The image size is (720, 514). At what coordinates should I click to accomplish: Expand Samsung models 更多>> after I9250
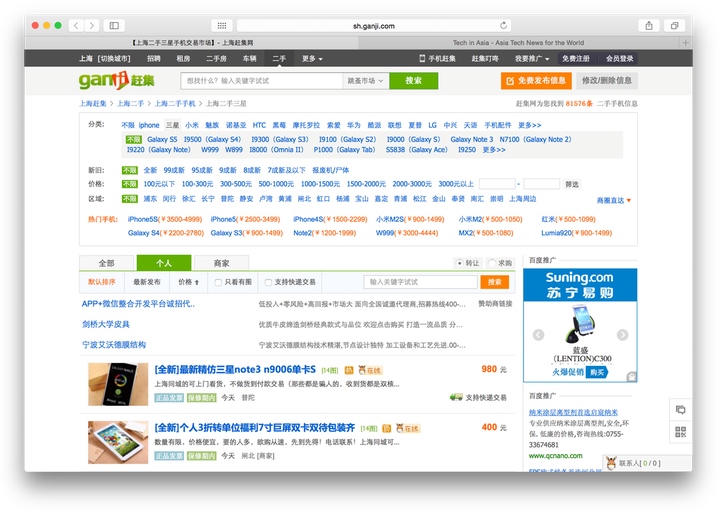click(x=494, y=150)
